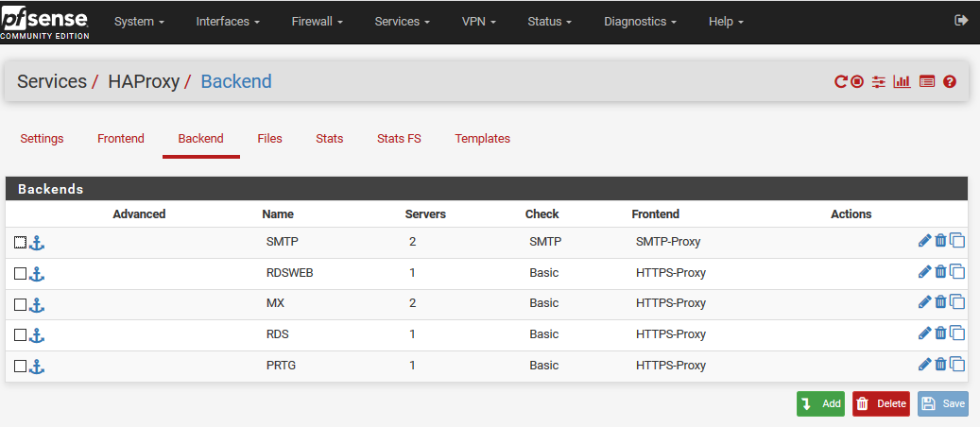The image size is (980, 427).
Task: Click the green Add button
Action: point(820,404)
